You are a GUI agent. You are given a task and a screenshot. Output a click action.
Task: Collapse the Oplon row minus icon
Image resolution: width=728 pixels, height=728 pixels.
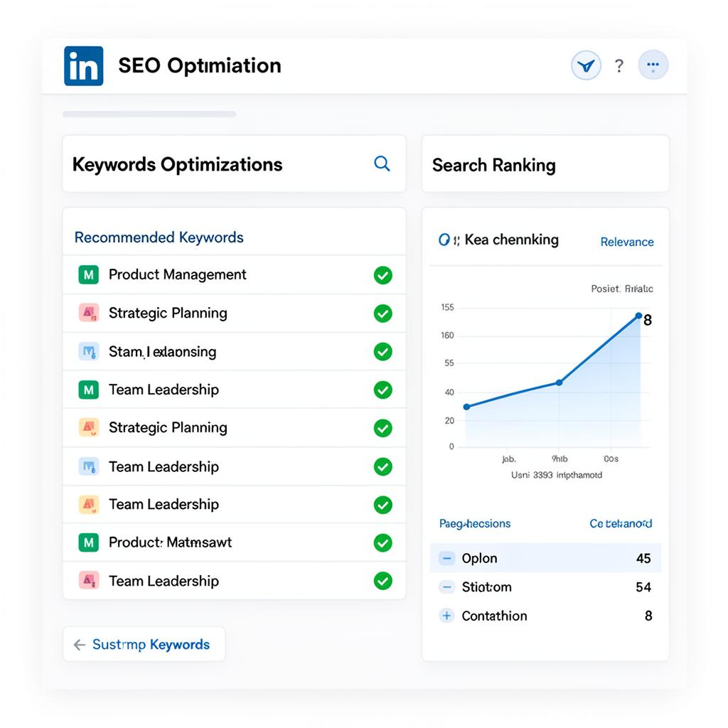pos(446,558)
